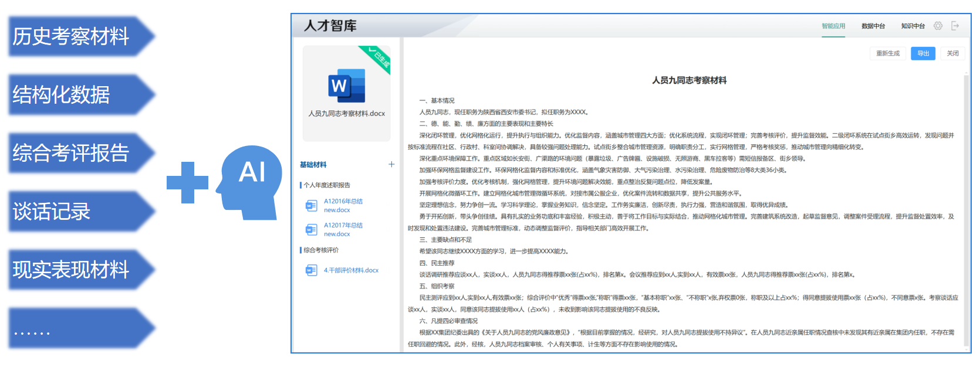This screenshot has width=980, height=367.
Task: Click the 人才智库 application title
Action: pyautogui.click(x=330, y=26)
